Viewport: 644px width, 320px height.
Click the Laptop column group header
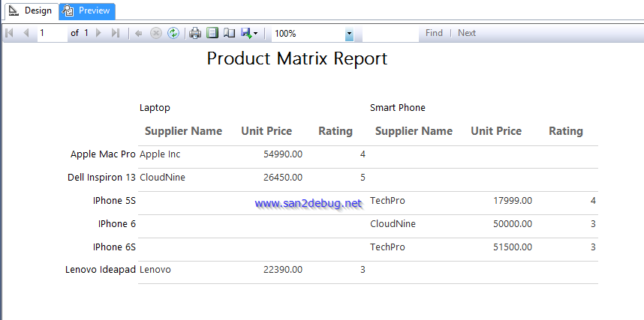tap(155, 108)
